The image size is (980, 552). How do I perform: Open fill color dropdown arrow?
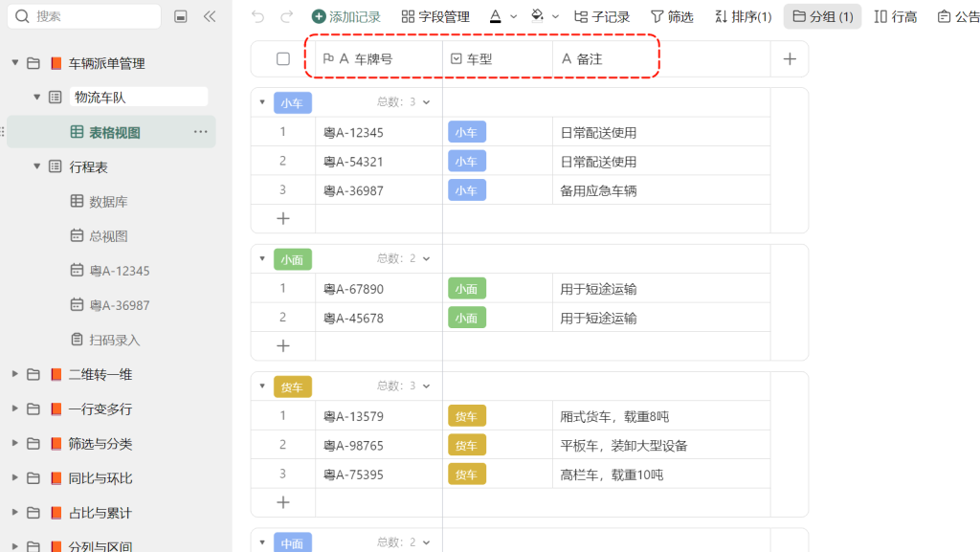tap(555, 17)
